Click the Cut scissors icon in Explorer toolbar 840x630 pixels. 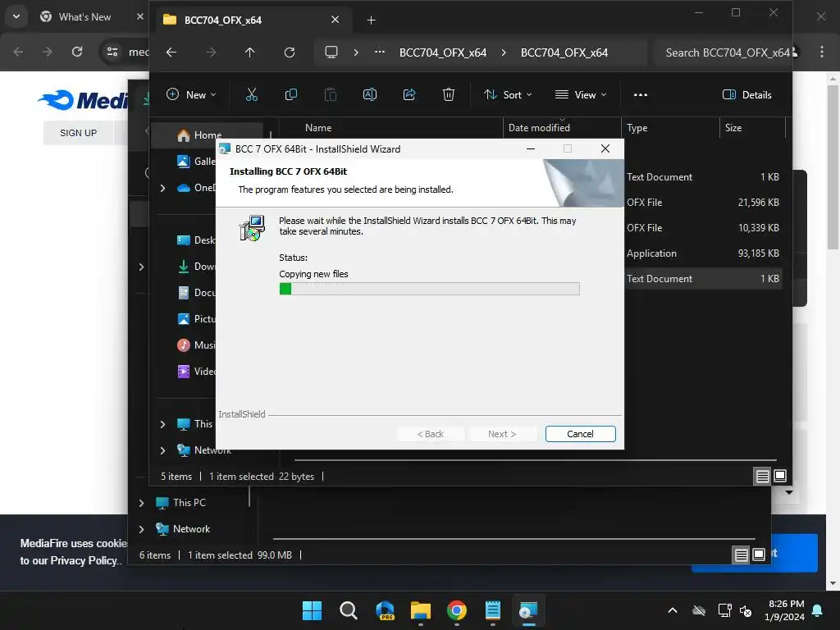[251, 95]
